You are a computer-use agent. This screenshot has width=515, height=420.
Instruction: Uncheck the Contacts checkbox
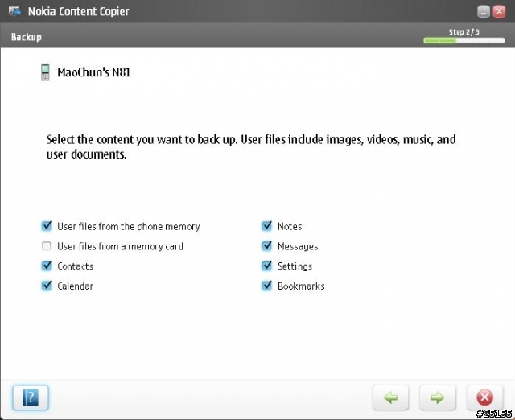coord(47,266)
